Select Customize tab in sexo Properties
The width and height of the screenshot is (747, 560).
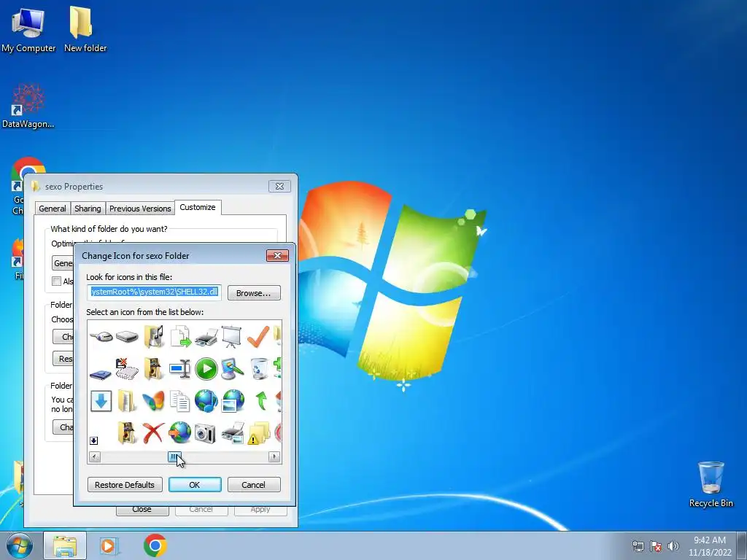coord(198,207)
